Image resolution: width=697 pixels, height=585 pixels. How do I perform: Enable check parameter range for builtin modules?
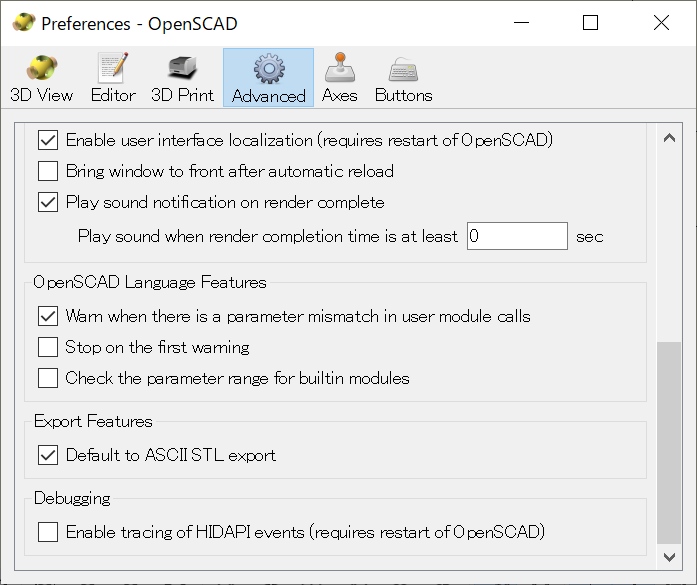(x=48, y=378)
